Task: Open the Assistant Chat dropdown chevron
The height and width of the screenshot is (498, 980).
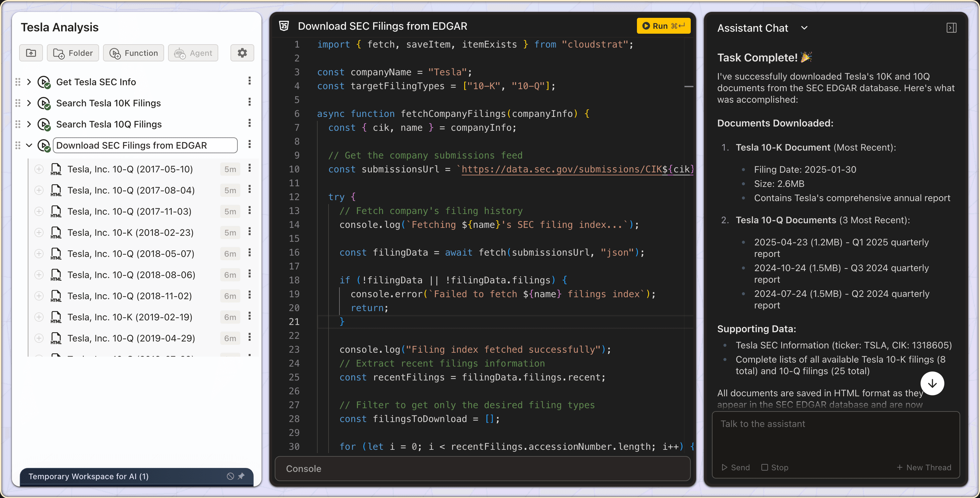Action: 804,28
